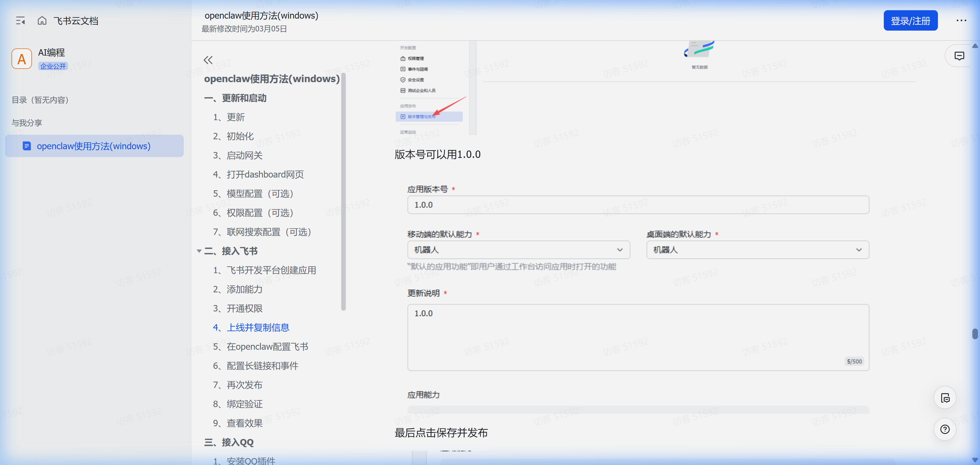Open the 桌面端的默认能力 dropdown in the form image

point(757,250)
